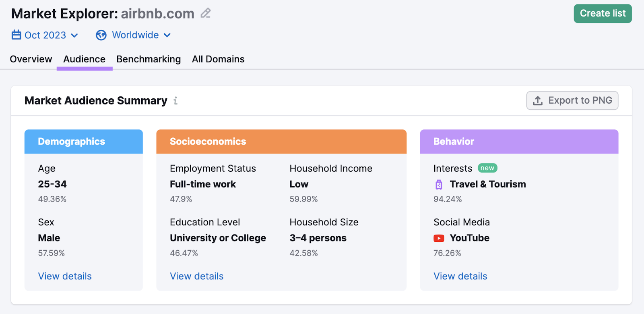Switch to the Overview tab
The image size is (644, 314).
[31, 59]
